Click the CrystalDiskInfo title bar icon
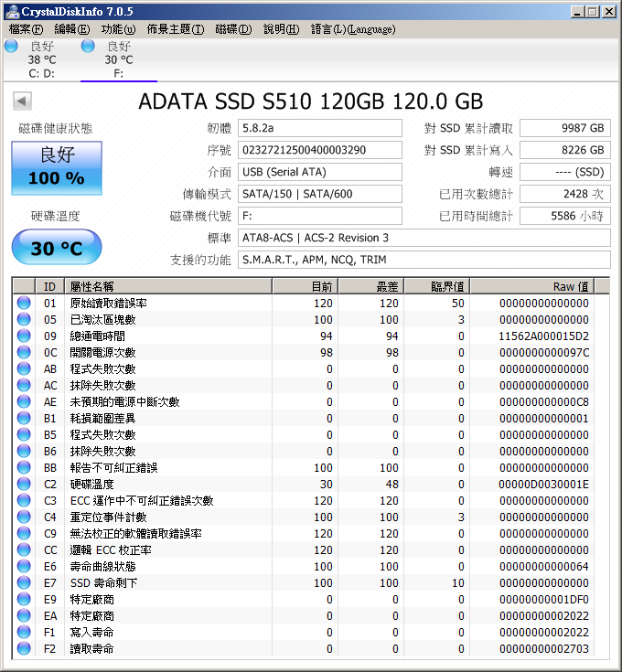The width and height of the screenshot is (622, 672). [12, 12]
